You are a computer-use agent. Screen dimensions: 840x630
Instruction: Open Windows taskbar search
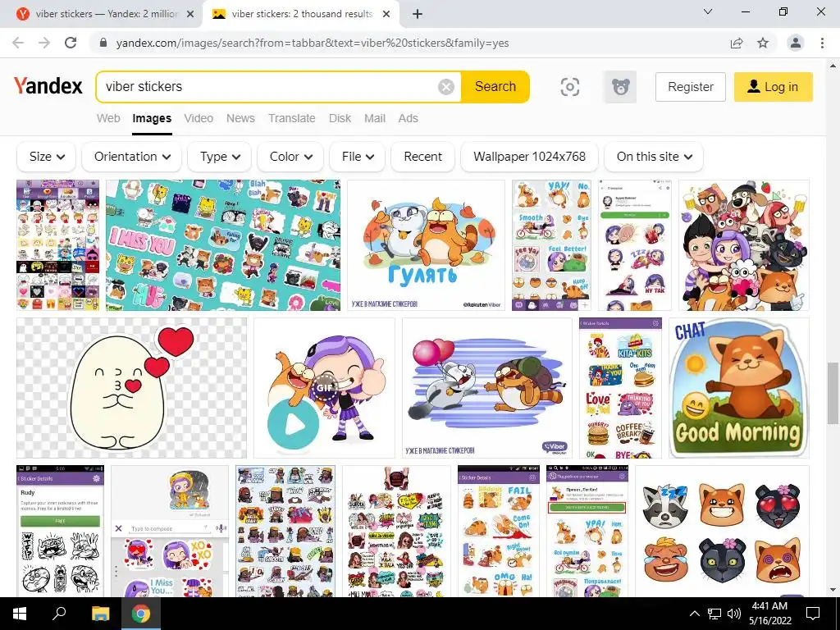click(59, 614)
